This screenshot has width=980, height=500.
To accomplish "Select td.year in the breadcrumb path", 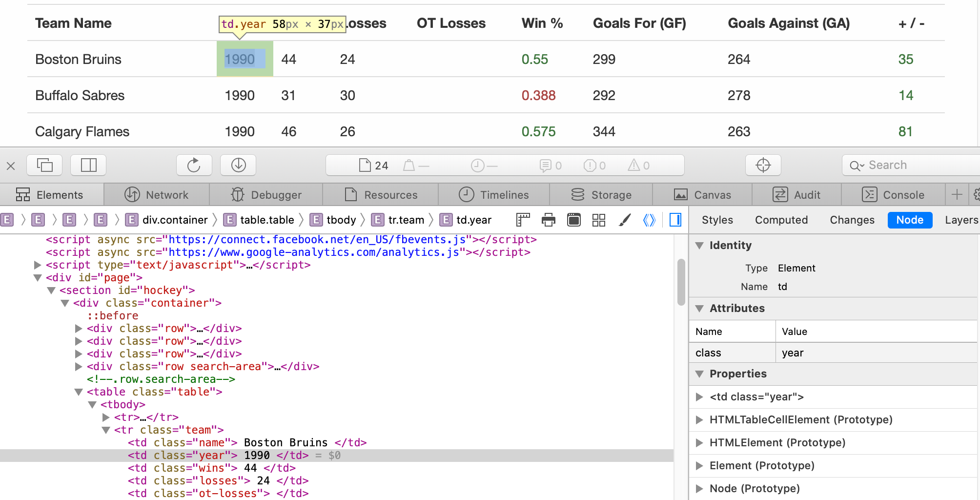I will click(466, 220).
